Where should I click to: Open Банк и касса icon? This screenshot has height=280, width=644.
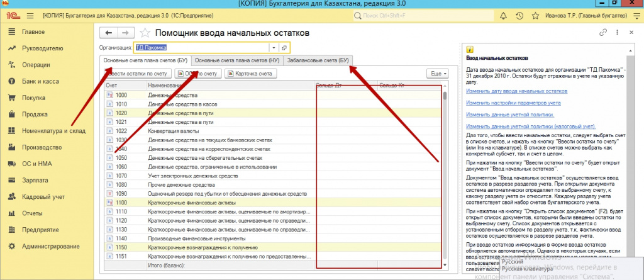click(11, 81)
